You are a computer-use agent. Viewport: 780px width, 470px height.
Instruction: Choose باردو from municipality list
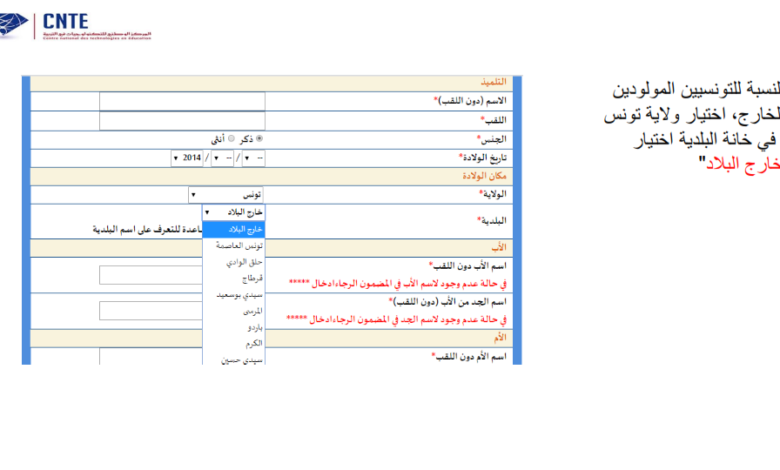point(234,327)
